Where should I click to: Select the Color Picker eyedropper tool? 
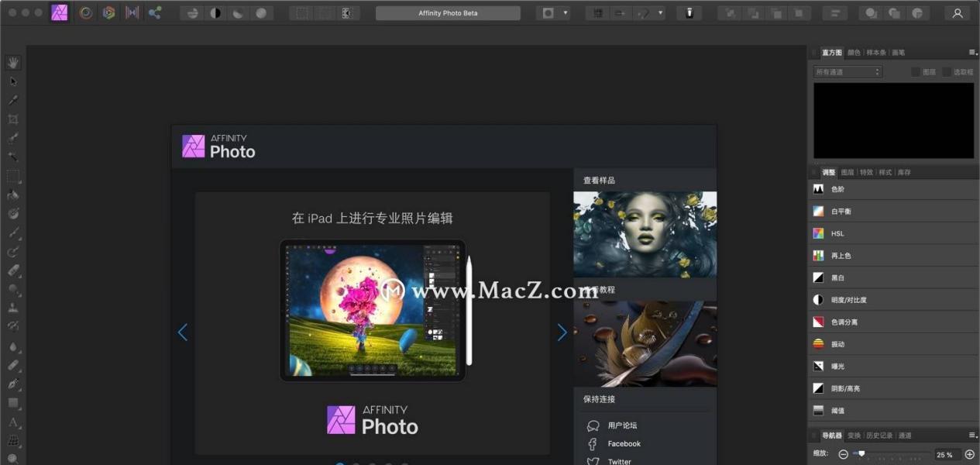click(x=13, y=100)
